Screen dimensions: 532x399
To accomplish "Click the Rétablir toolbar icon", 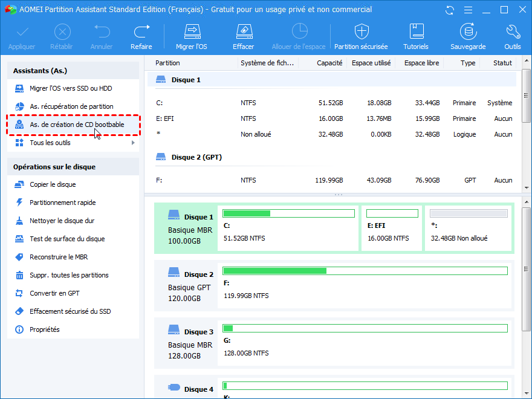I will 62,32.
